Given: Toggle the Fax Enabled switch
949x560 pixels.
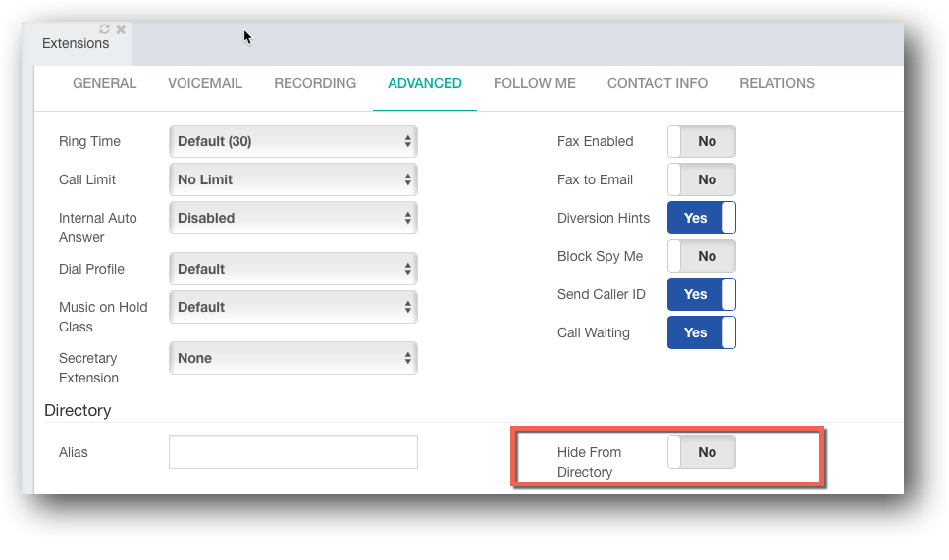Looking at the screenshot, I should pyautogui.click(x=702, y=141).
